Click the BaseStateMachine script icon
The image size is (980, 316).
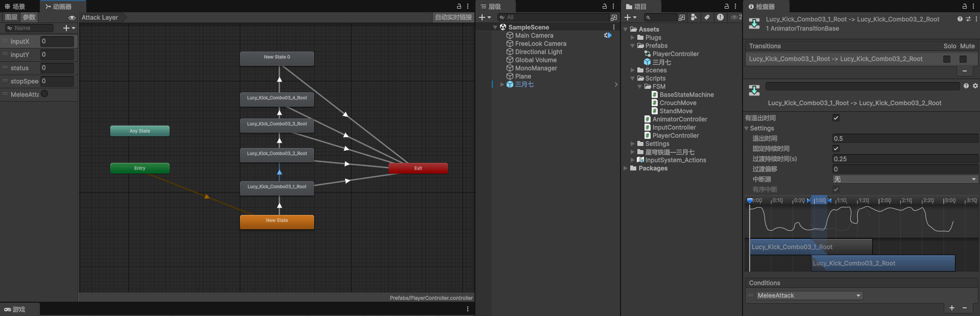[655, 94]
